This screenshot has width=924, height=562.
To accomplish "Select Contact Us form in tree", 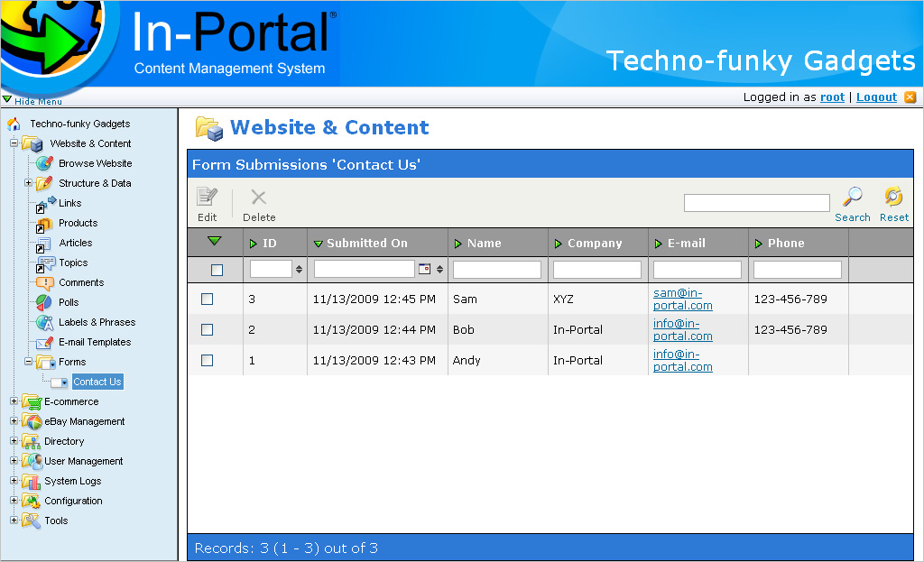I will [97, 382].
